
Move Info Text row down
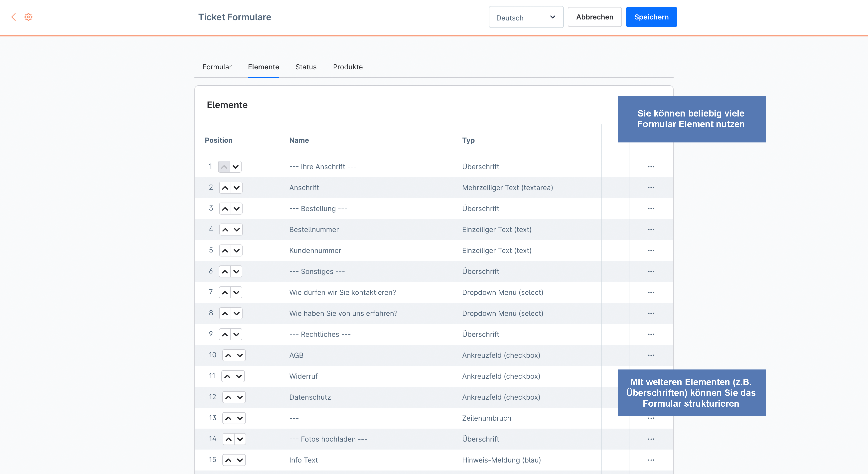240,460
